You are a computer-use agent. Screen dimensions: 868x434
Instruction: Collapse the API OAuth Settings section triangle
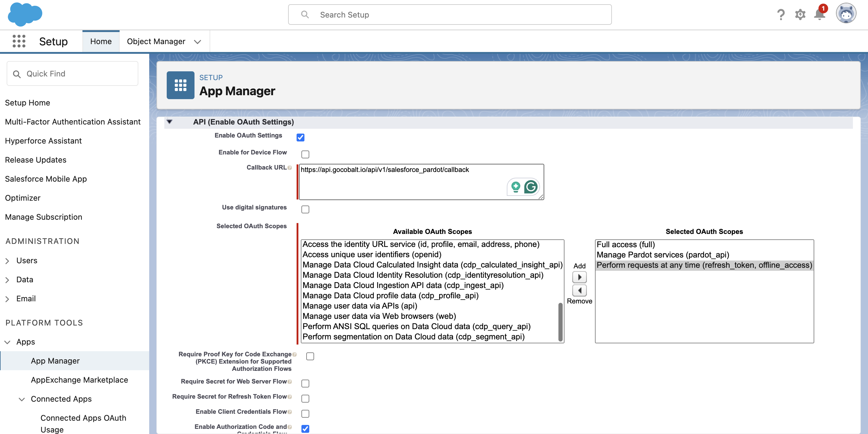170,122
